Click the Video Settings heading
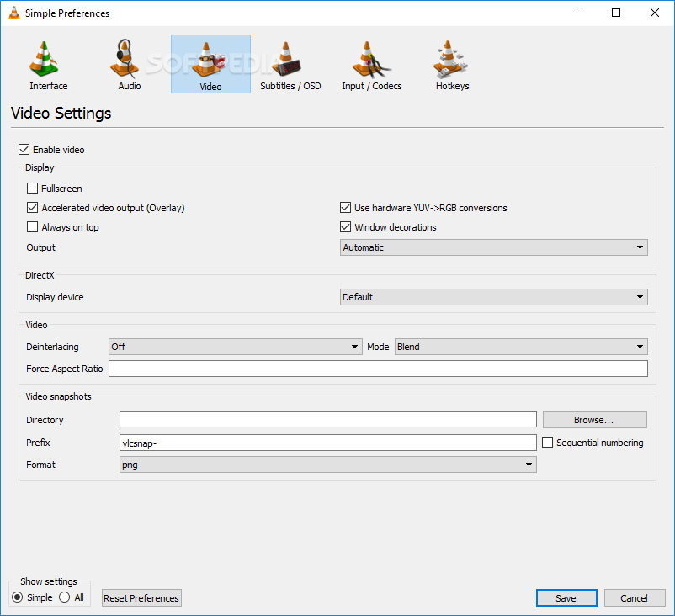Image resolution: width=675 pixels, height=616 pixels. (61, 114)
